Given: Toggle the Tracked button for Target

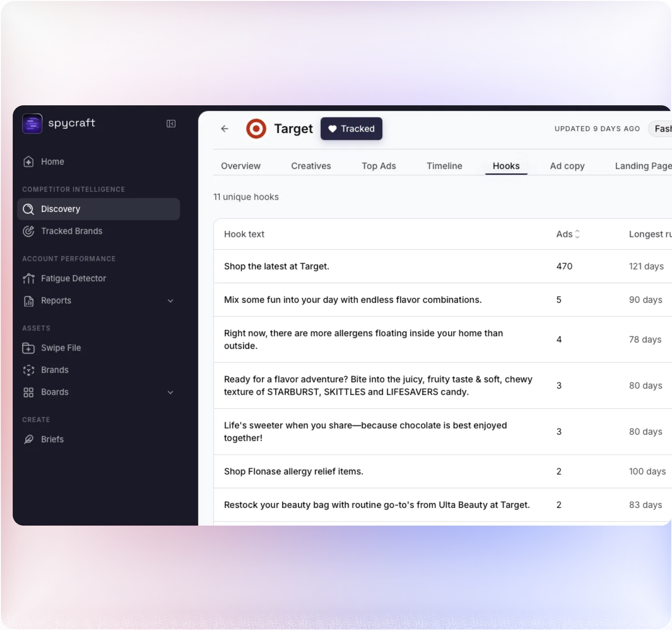Looking at the screenshot, I should point(351,129).
